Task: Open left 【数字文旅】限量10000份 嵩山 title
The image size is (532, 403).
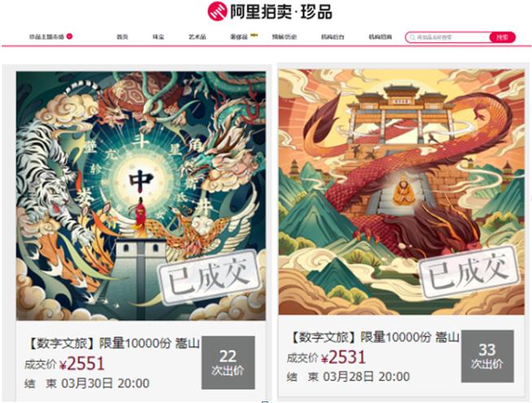Action: tap(113, 344)
